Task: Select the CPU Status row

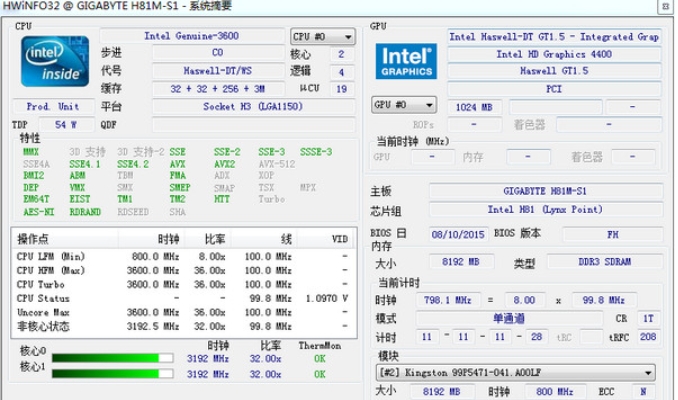Action: [184, 298]
